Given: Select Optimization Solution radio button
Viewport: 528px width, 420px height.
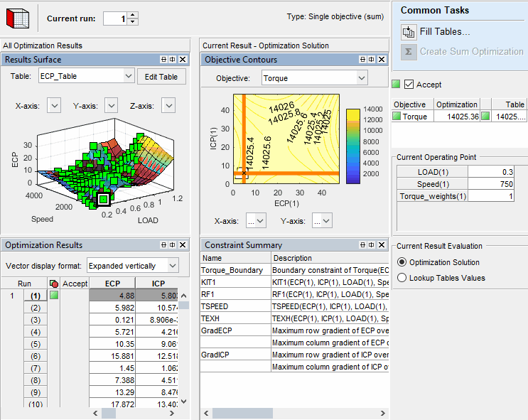Looking at the screenshot, I should click(402, 262).
